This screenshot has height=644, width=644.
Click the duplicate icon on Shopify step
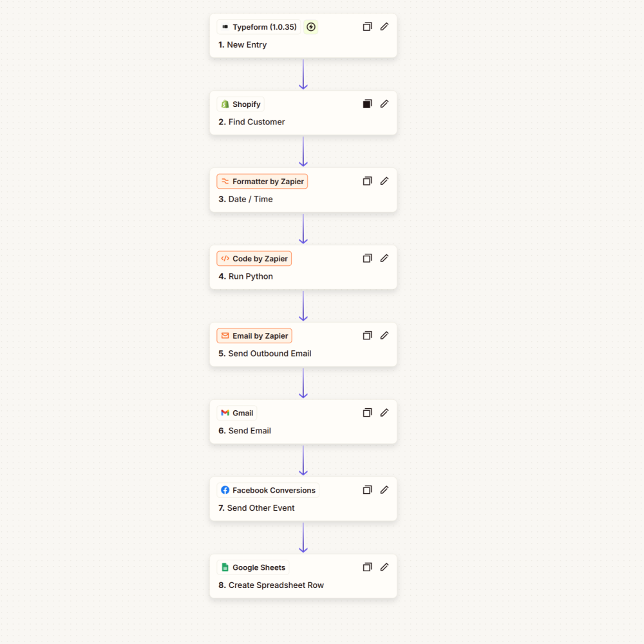(x=367, y=104)
